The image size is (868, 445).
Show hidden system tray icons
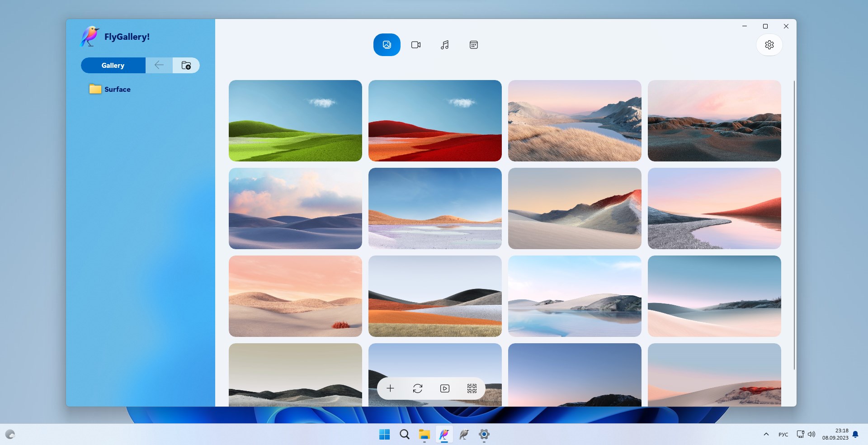pyautogui.click(x=766, y=434)
